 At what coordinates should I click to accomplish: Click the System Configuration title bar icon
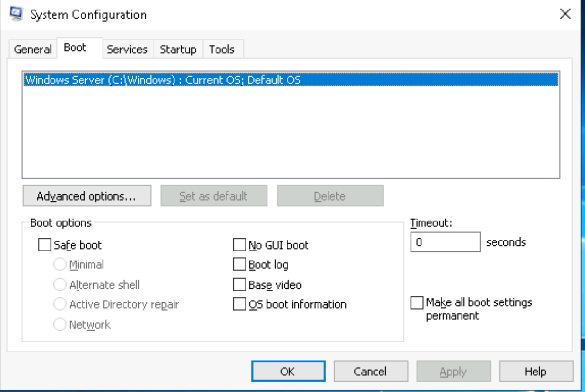(16, 14)
